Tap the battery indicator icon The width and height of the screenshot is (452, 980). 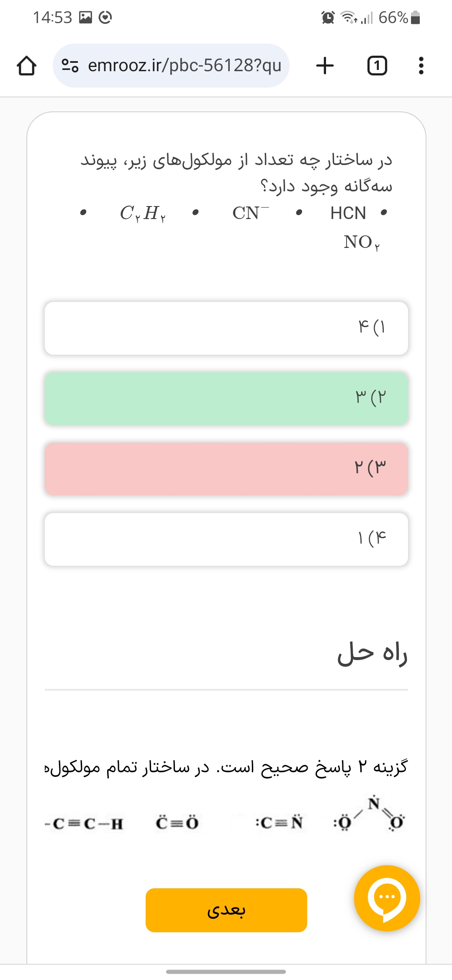(x=416, y=18)
